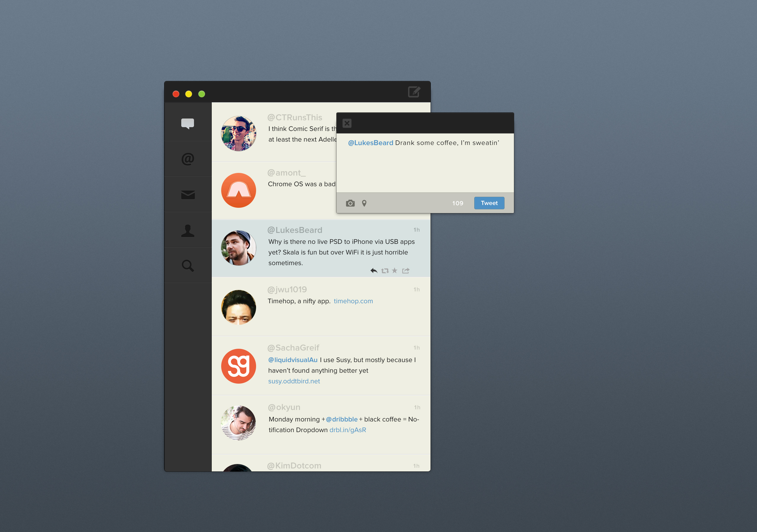Click the 1h timestamp on SachaGreif tweet
Screen dimensions: 757x532
(416, 348)
